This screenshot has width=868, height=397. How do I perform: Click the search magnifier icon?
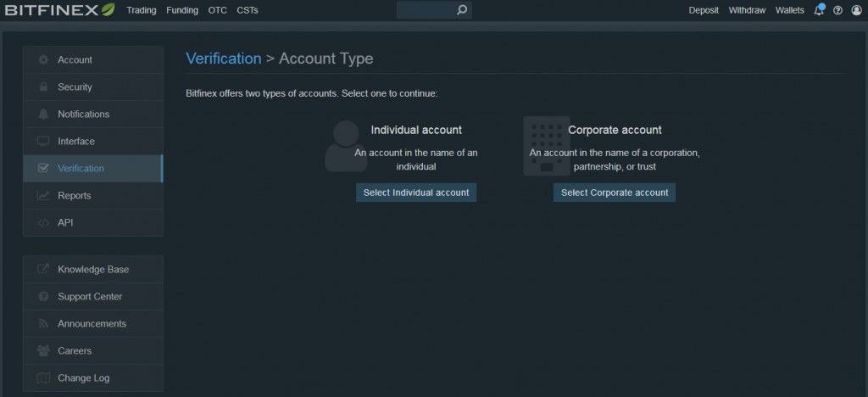tap(462, 10)
